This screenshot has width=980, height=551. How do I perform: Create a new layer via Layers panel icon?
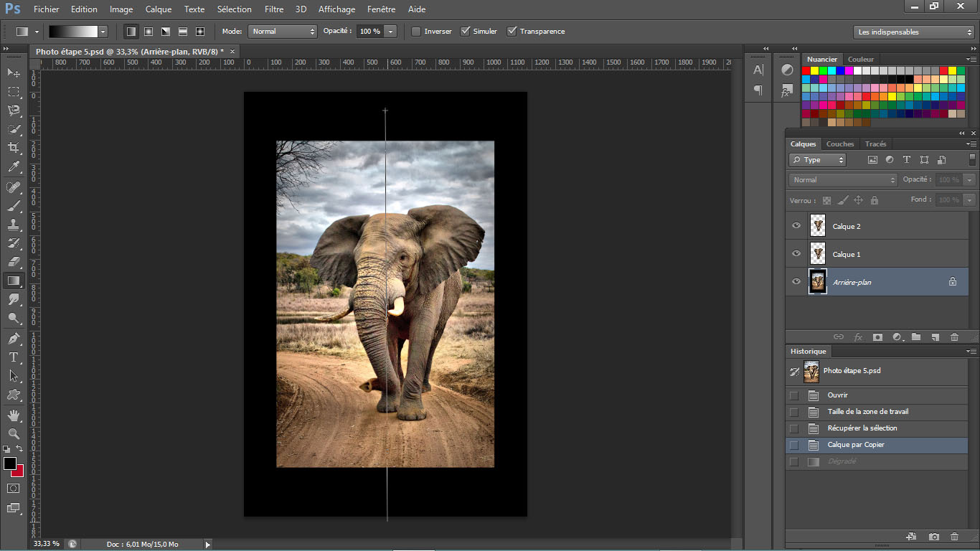935,337
